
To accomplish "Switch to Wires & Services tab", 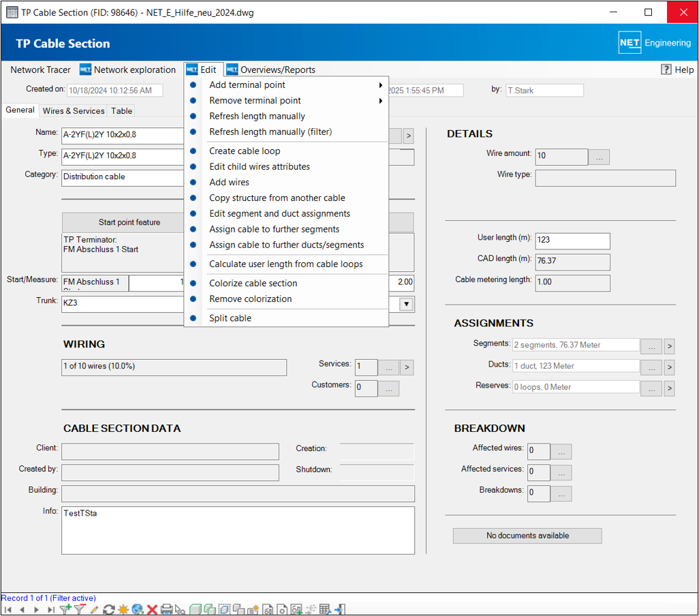I will coord(74,111).
